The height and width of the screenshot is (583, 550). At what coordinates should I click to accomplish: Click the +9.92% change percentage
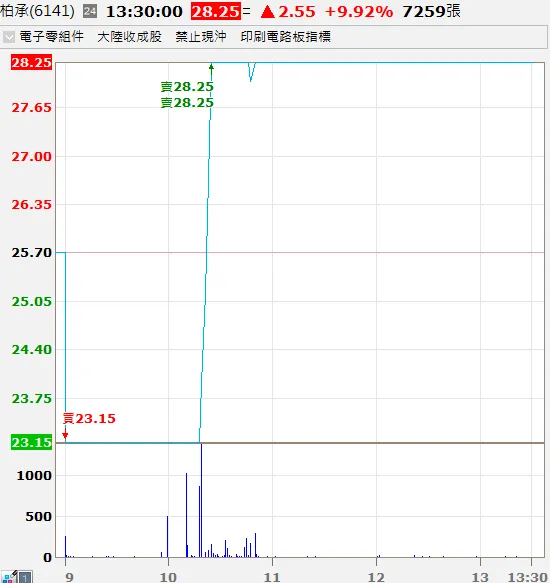(358, 12)
